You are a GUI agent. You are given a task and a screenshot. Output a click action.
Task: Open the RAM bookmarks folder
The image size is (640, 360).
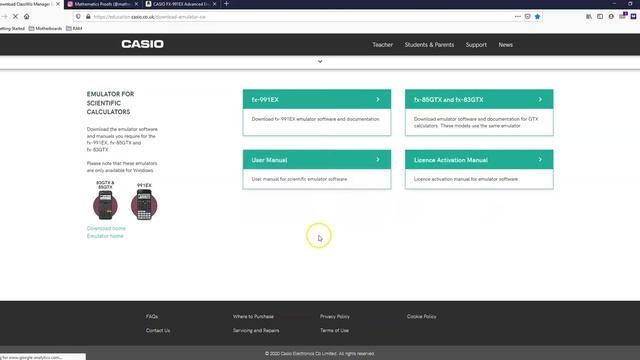point(74,29)
